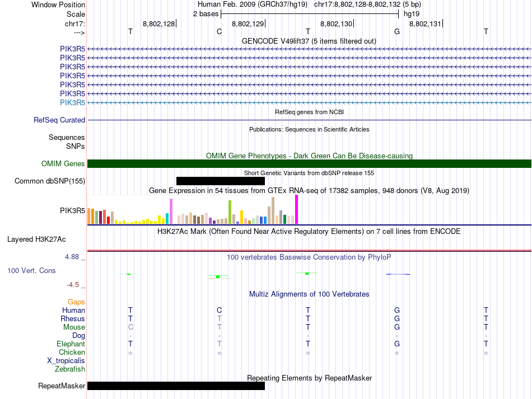
Task: Click the X_tropicalis species label
Action: [66, 361]
